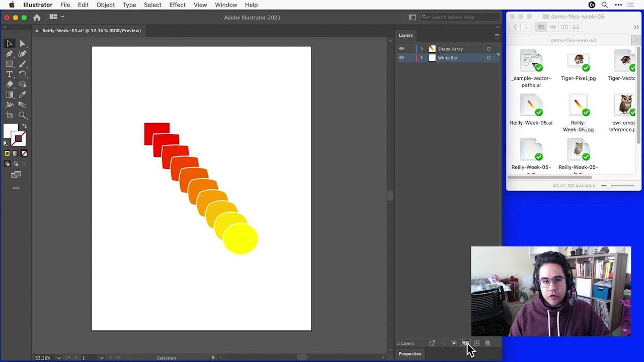Select the Pen tool

point(10,54)
